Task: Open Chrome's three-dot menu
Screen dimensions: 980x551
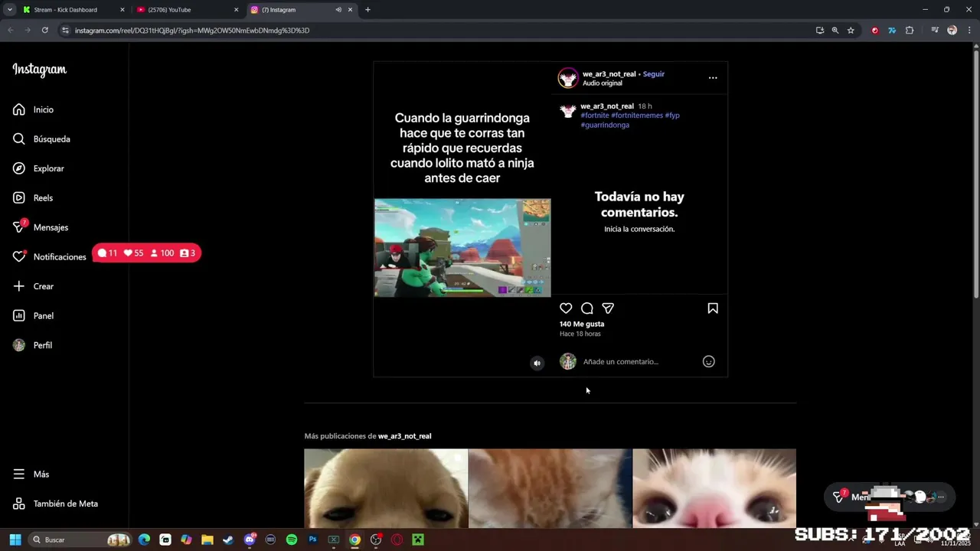Action: pyautogui.click(x=968, y=31)
